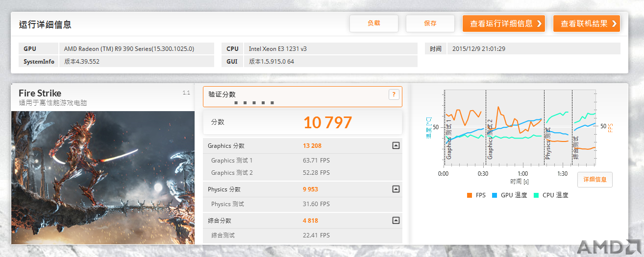
Task: Click the 详细信息 button near chart
Action: coord(594,180)
